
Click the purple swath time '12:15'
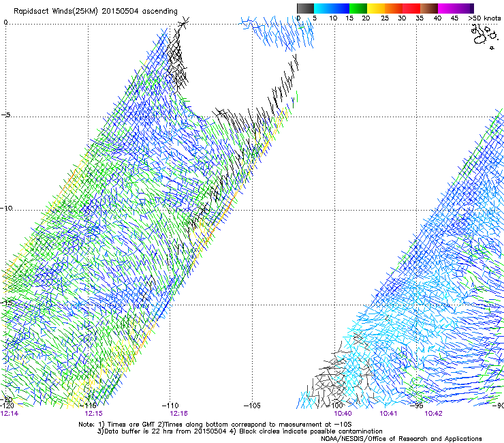tap(93, 414)
